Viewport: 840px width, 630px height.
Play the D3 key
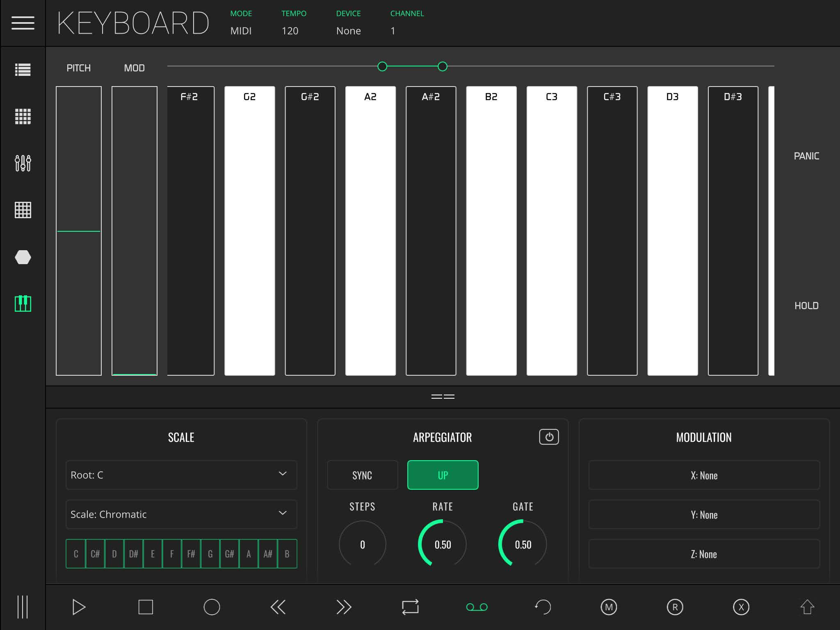[x=672, y=231]
